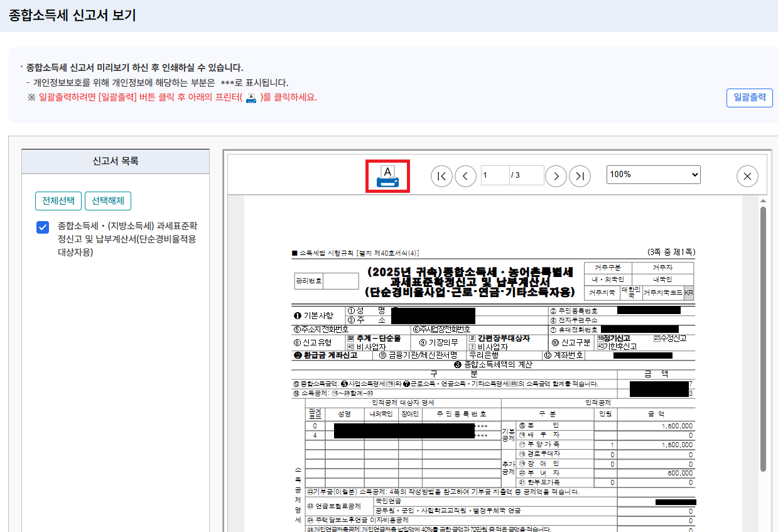This screenshot has height=532, width=778.
Task: Go to first page of document
Action: pos(441,176)
